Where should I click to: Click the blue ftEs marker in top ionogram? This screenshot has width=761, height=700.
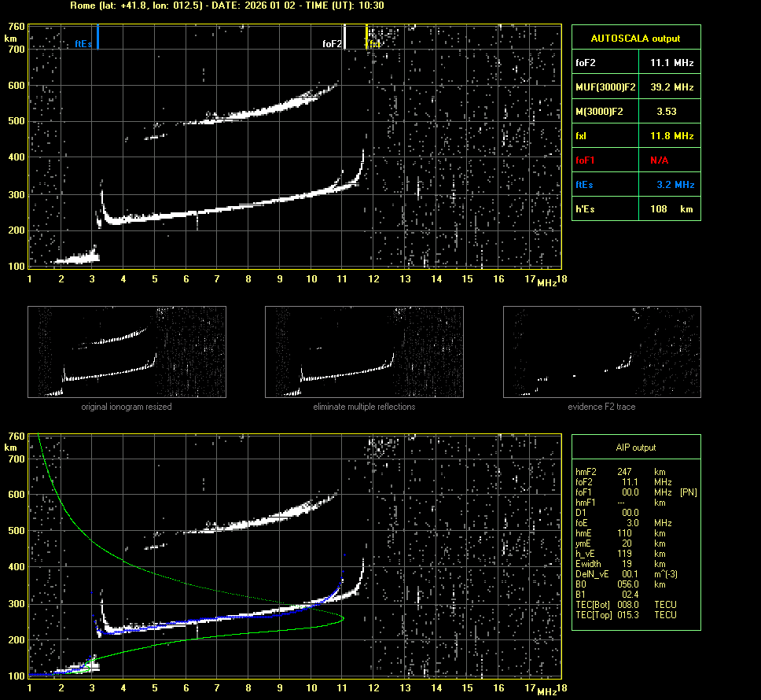97,37
